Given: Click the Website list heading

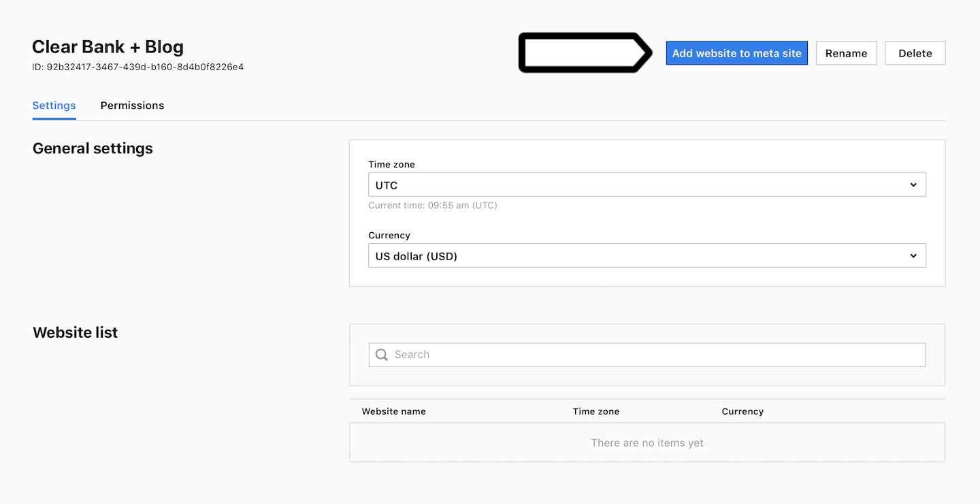Looking at the screenshot, I should click(75, 332).
